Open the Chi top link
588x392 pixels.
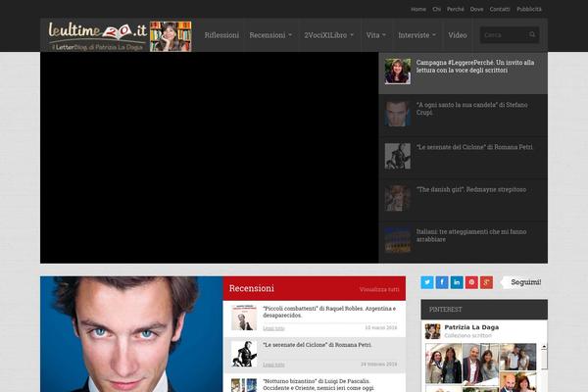pyautogui.click(x=436, y=9)
